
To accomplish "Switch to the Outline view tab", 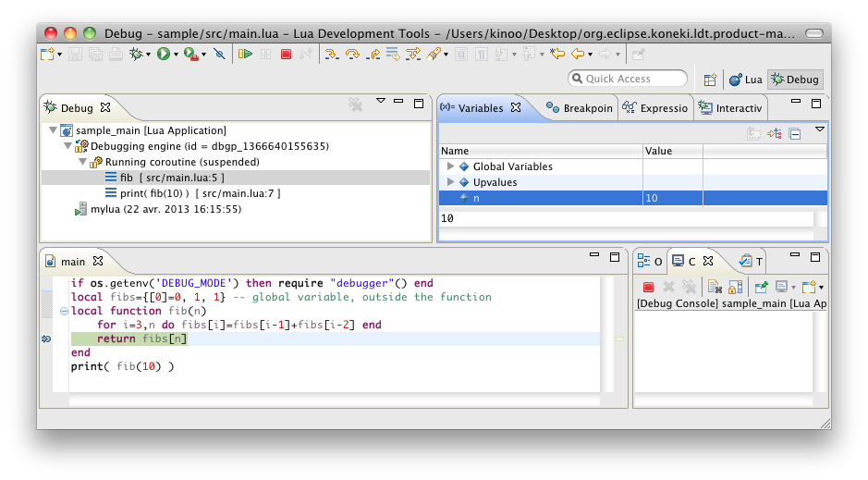I will coord(650,261).
